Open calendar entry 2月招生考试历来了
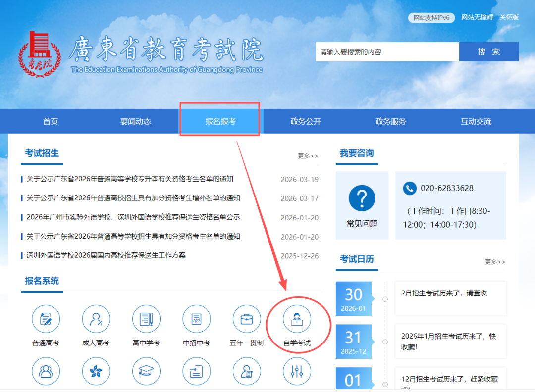535x392 pixels. pyautogui.click(x=444, y=293)
